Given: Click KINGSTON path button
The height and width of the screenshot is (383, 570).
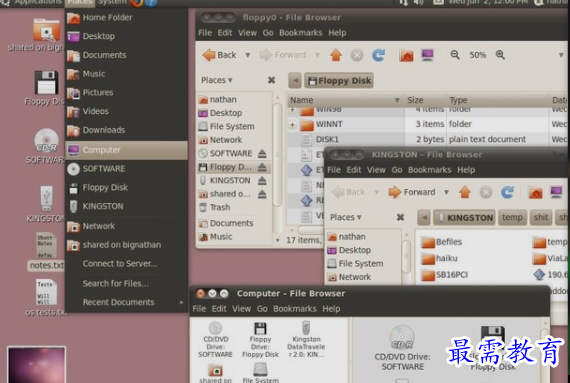Looking at the screenshot, I should click(x=465, y=218).
